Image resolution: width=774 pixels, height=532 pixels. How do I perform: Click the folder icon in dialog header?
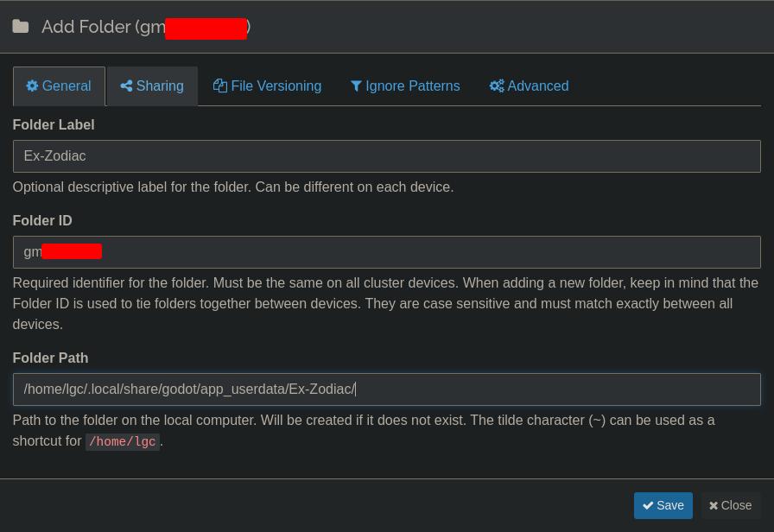pyautogui.click(x=20, y=26)
